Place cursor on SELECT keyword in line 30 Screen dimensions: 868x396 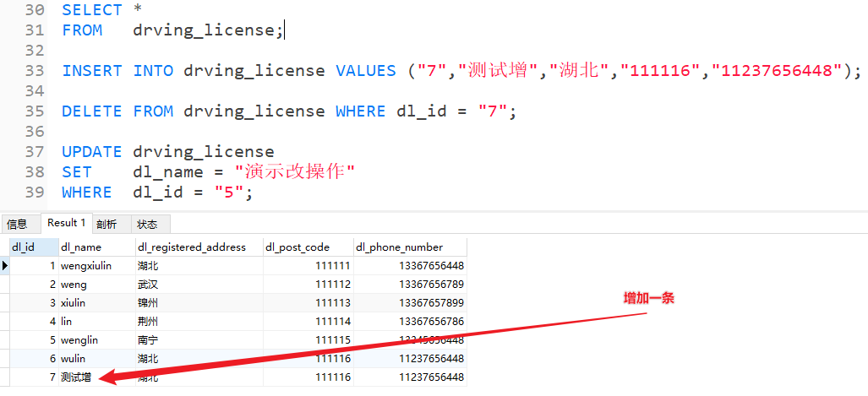(x=92, y=10)
